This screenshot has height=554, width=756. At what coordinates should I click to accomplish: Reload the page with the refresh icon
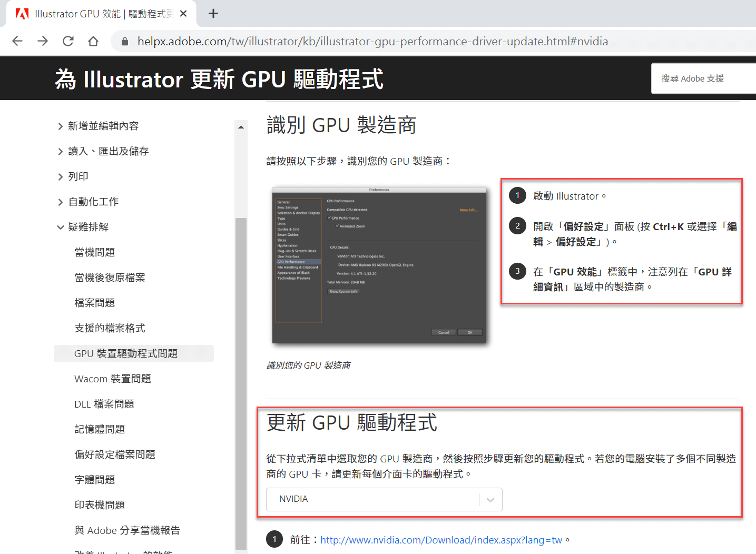point(68,41)
